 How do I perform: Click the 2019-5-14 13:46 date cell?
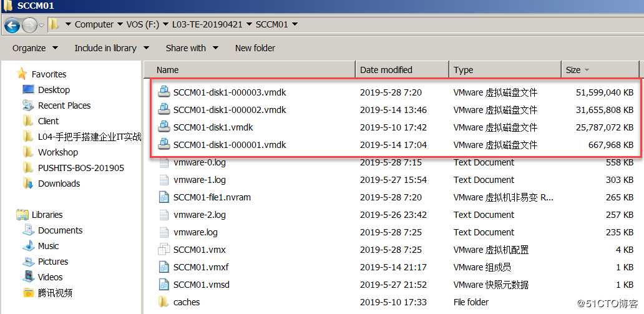[x=393, y=110]
